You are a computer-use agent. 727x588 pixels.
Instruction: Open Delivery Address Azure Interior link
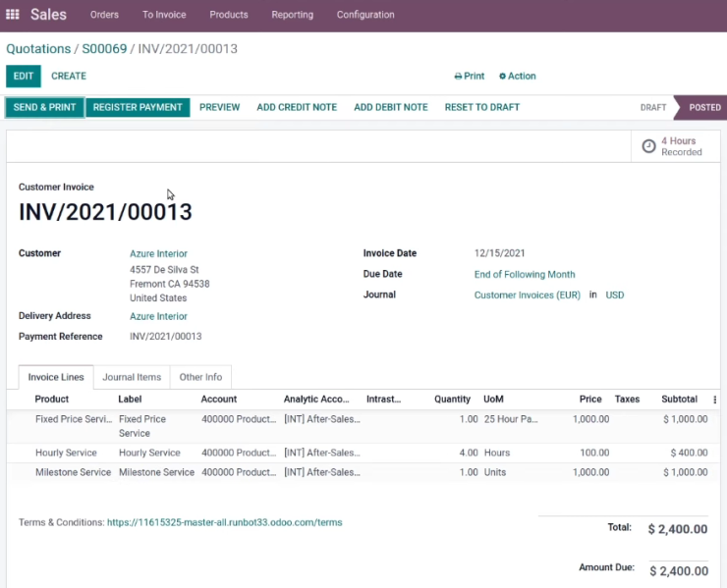click(158, 316)
